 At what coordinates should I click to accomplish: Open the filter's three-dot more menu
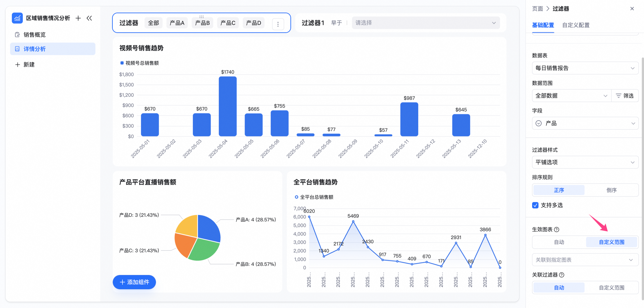tap(278, 24)
